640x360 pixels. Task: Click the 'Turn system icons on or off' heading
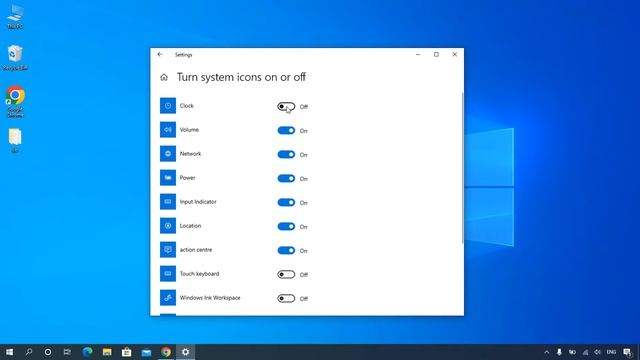point(241,77)
